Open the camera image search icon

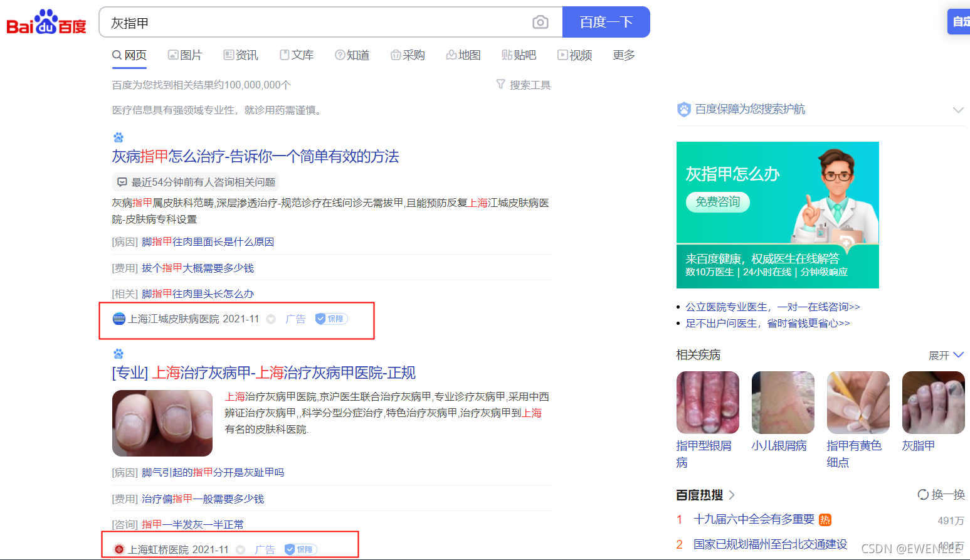pos(540,23)
